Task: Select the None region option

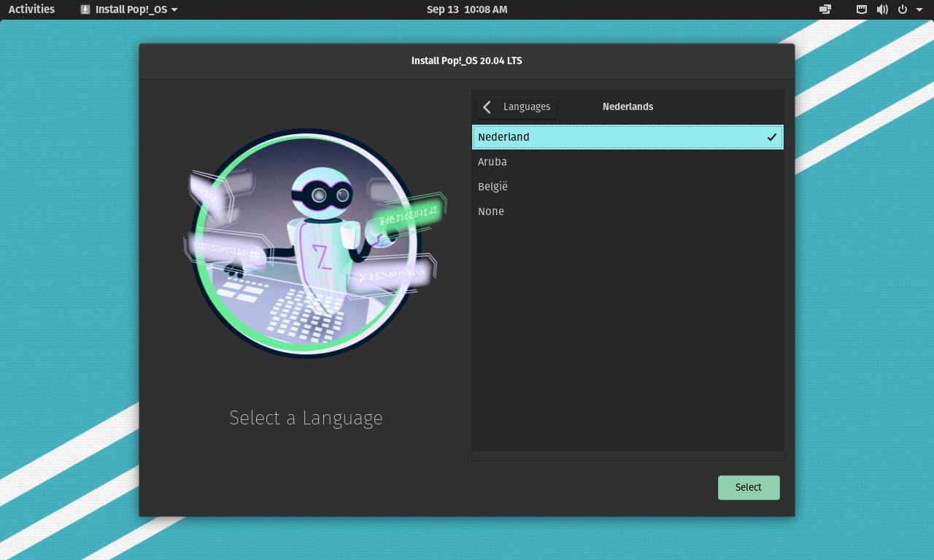Action: 491,211
